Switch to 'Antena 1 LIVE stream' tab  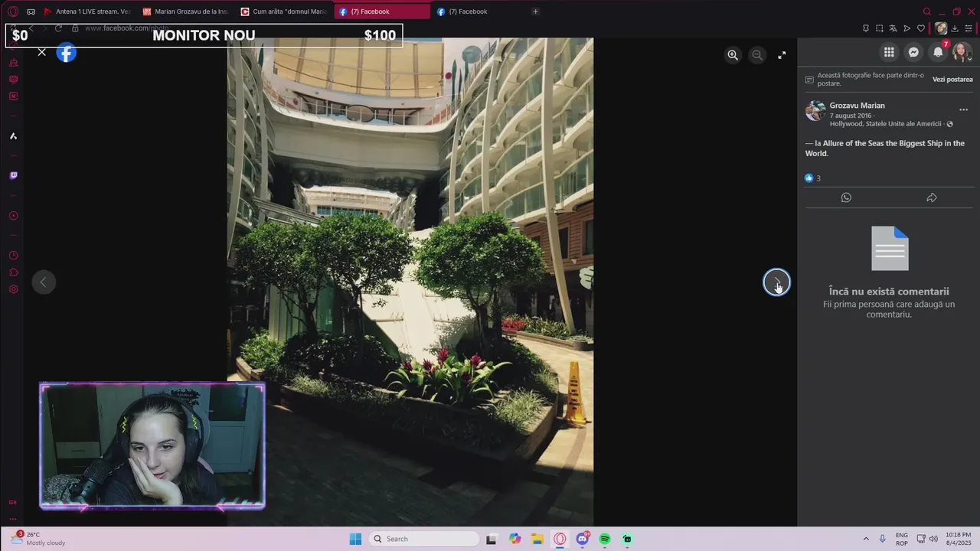87,11
